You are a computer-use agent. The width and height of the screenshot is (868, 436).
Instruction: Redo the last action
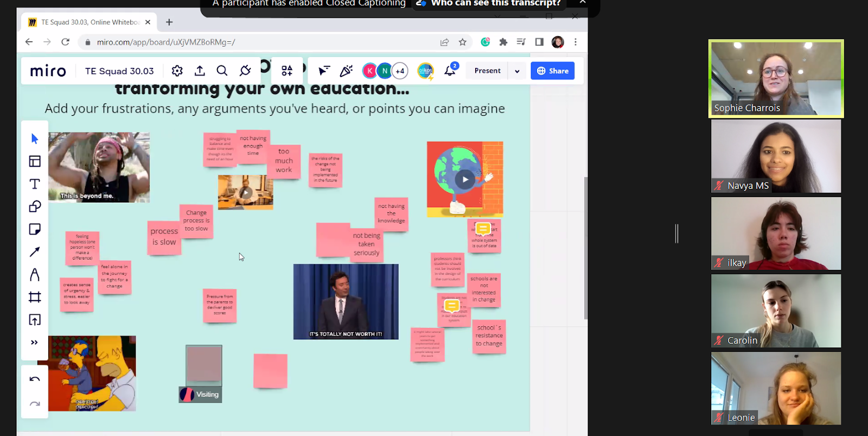pos(35,405)
